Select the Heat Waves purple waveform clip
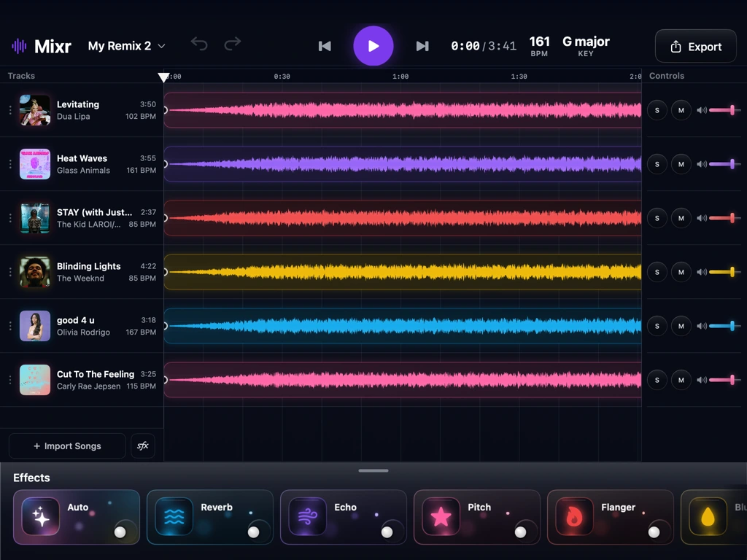Viewport: 747px width, 560px height. [x=403, y=164]
